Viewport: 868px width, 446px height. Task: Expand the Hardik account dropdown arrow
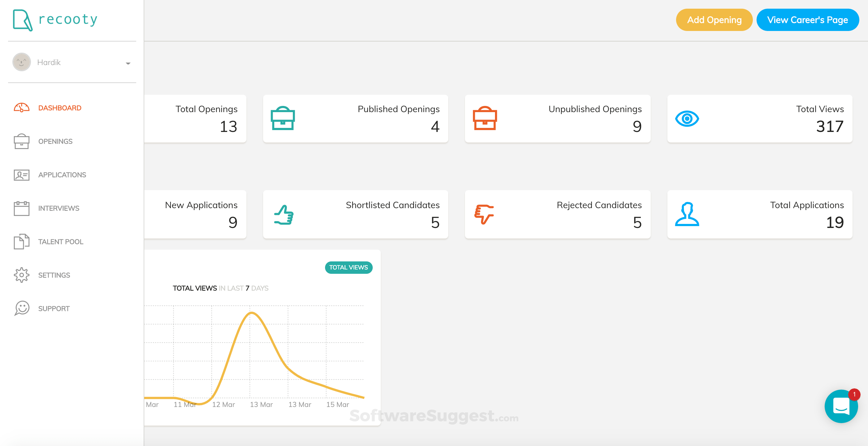pyautogui.click(x=128, y=63)
